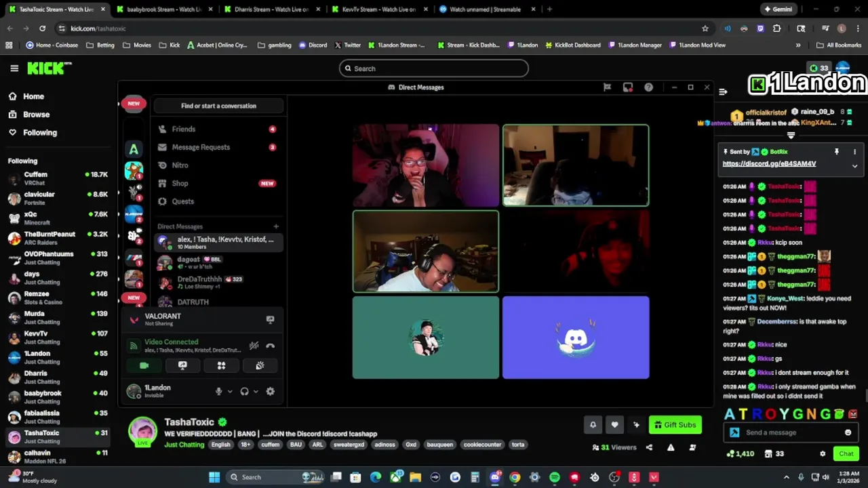Open Discord headphone options chevron
The height and width of the screenshot is (488, 868).
tap(256, 391)
